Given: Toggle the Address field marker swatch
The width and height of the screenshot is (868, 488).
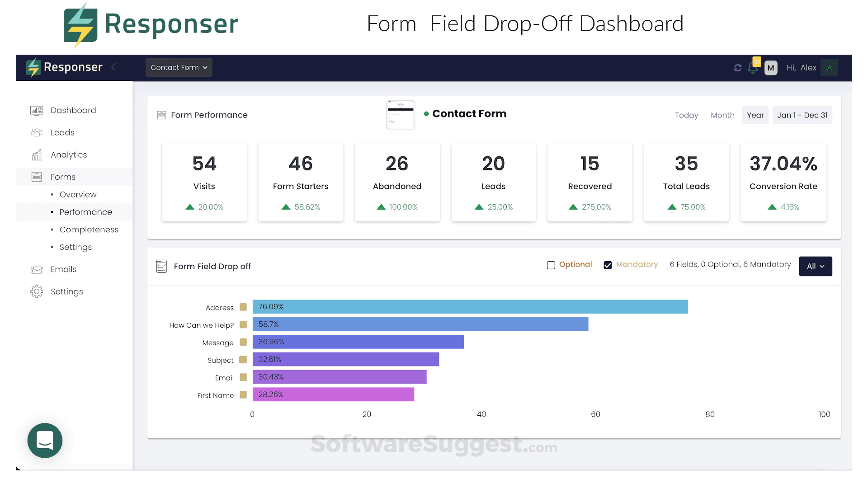Looking at the screenshot, I should coord(243,307).
